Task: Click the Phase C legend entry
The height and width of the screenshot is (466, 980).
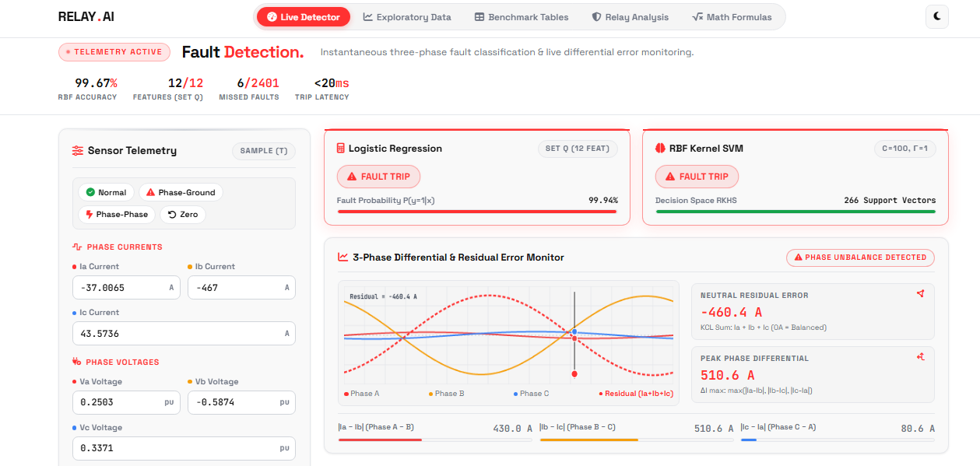Action: click(532, 394)
